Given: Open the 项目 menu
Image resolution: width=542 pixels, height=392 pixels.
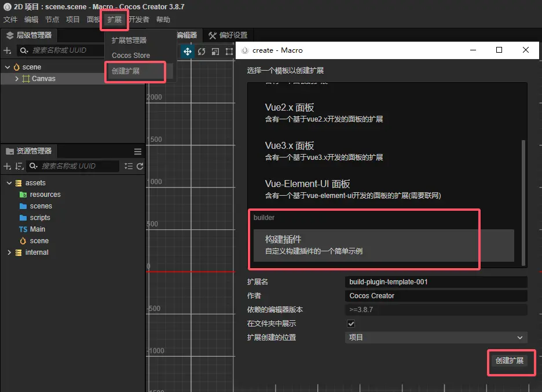Looking at the screenshot, I should point(73,20).
